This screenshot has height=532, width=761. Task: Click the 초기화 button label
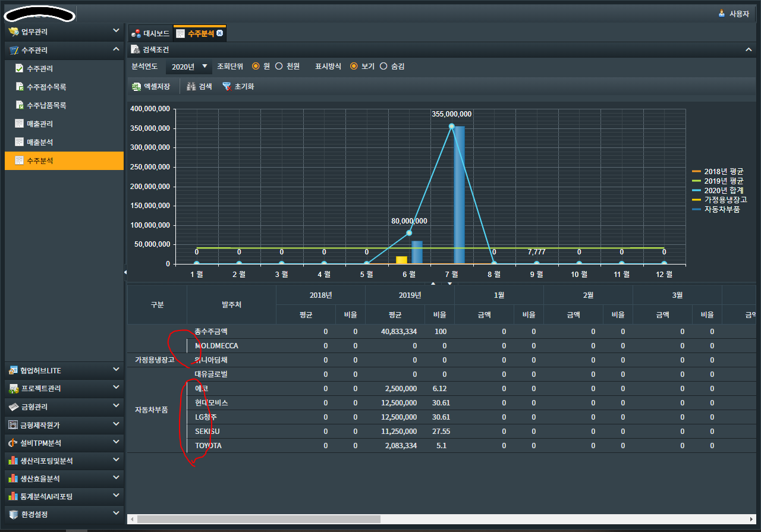click(x=244, y=87)
